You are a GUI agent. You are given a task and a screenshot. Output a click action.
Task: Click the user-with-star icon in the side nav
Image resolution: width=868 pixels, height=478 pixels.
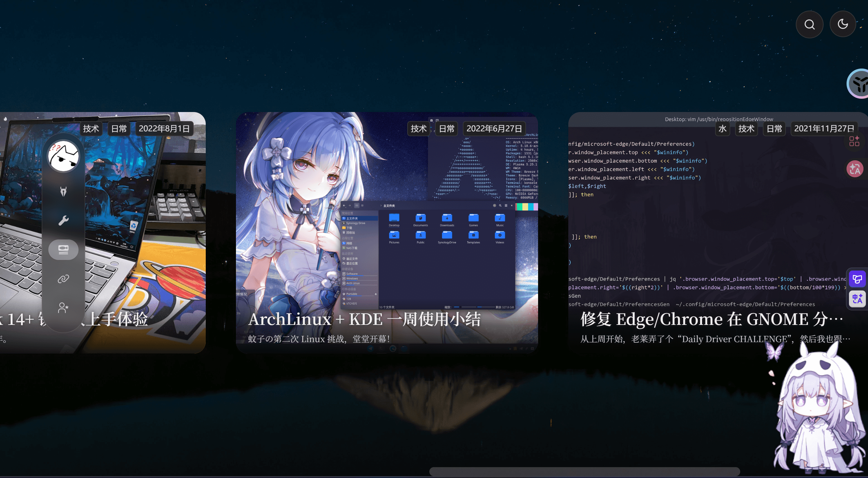pos(63,308)
